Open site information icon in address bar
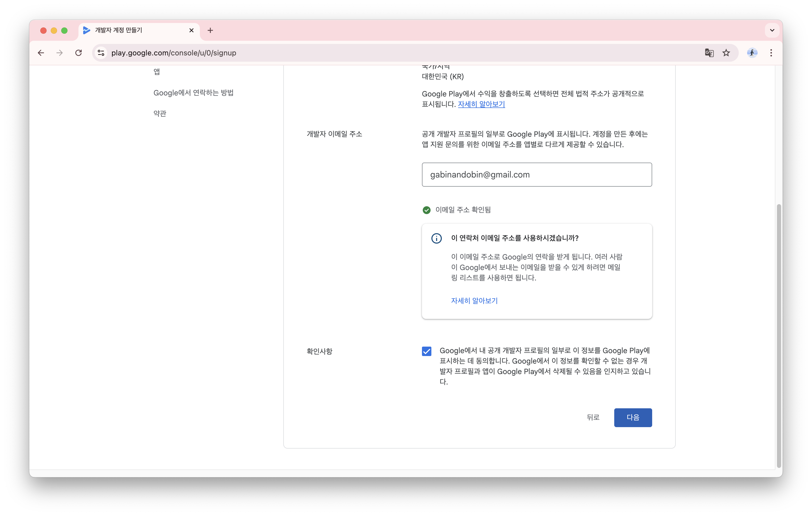 coord(101,53)
